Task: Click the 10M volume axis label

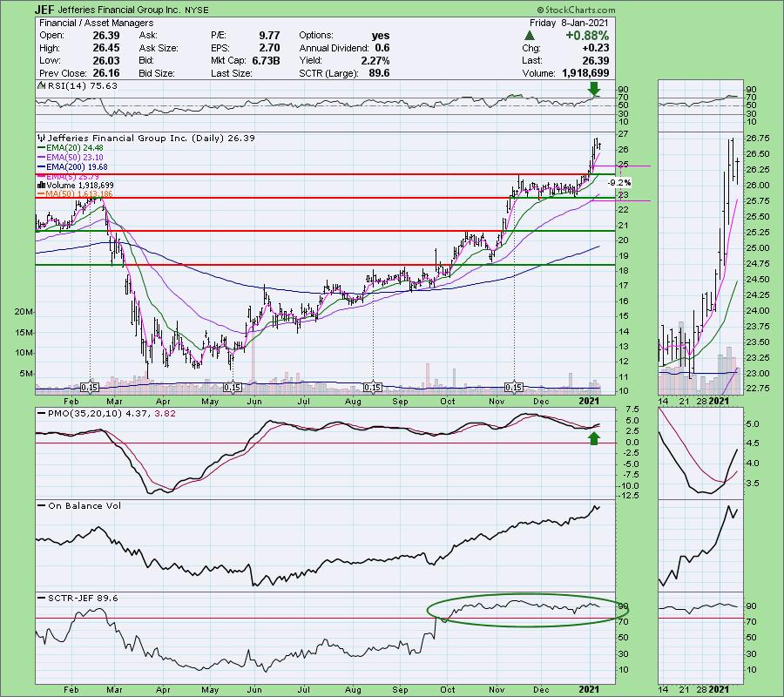Action: pos(24,353)
